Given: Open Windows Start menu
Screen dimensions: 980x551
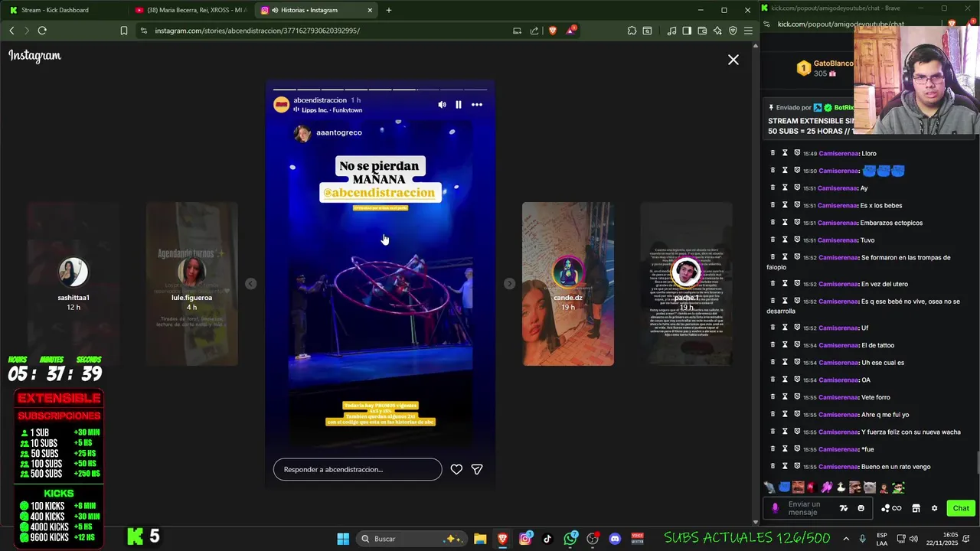Looking at the screenshot, I should click(343, 539).
